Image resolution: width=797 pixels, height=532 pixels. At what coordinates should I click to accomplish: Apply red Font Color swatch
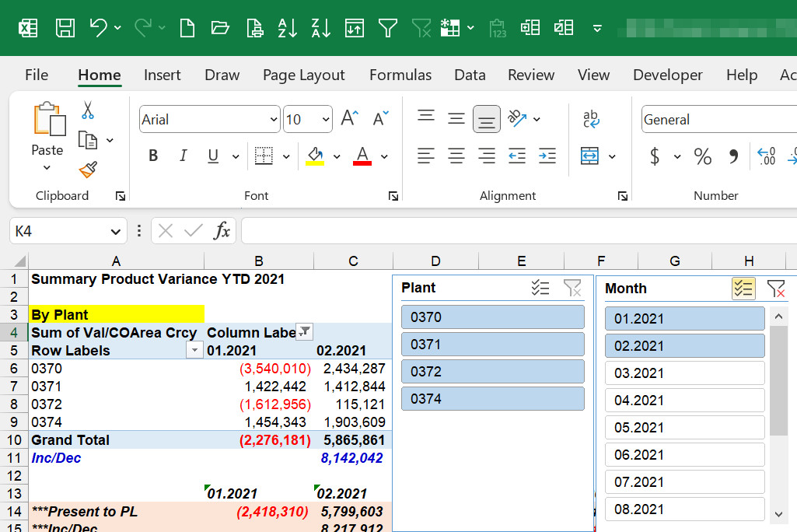tap(362, 156)
